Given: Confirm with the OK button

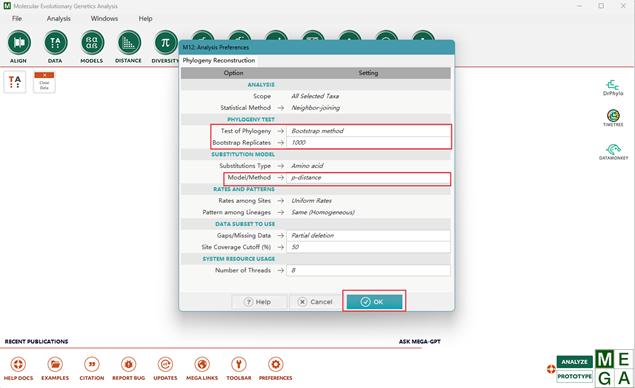Looking at the screenshot, I should [x=374, y=302].
